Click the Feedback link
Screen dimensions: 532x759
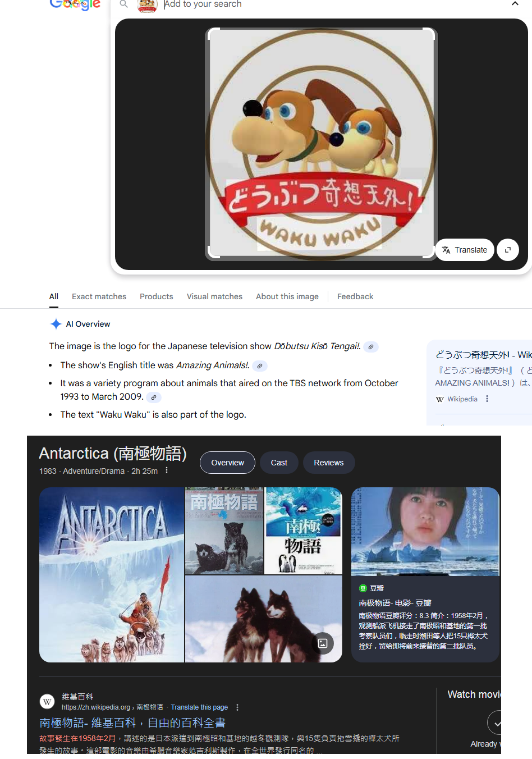pos(355,296)
